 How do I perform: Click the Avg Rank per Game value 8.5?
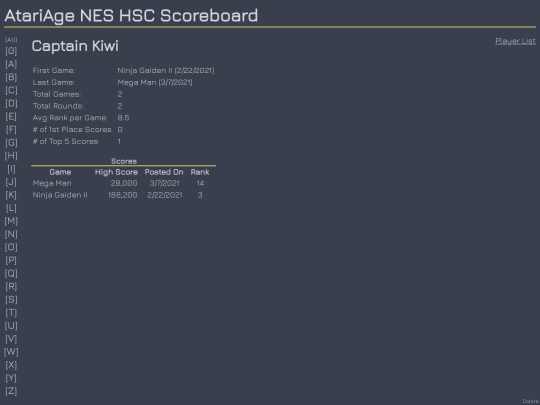click(123, 118)
